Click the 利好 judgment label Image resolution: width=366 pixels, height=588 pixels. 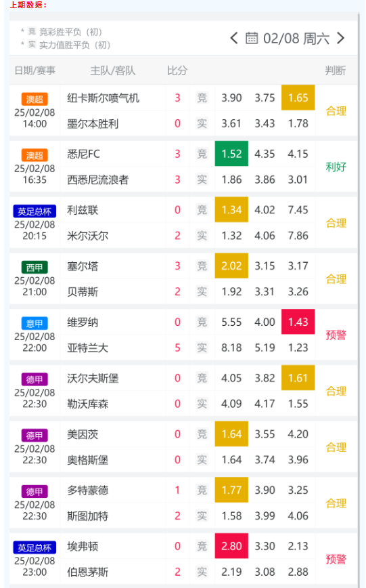pyautogui.click(x=336, y=167)
